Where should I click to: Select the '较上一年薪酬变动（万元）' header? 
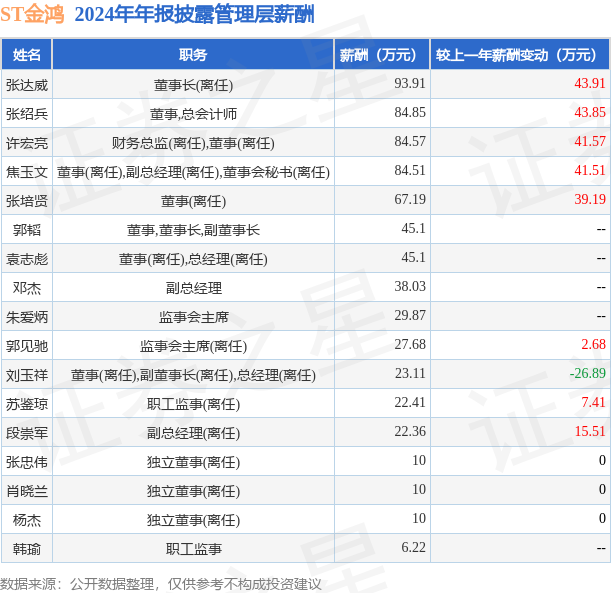coord(520,55)
